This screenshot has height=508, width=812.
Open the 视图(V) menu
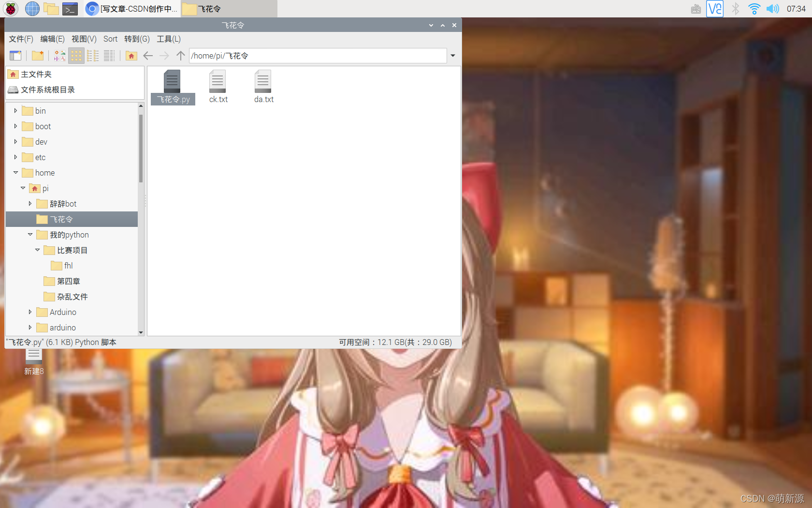coord(84,39)
